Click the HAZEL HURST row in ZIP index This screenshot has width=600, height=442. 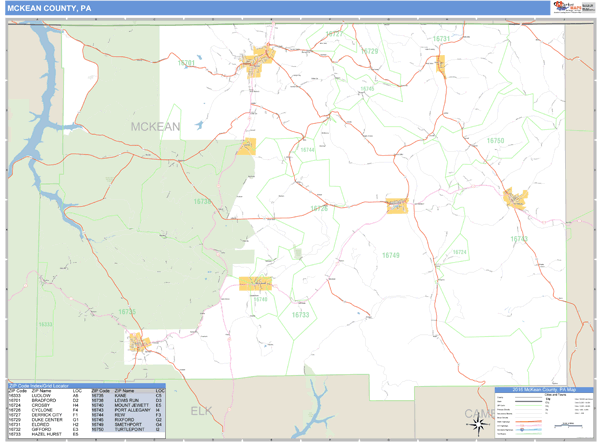[43, 434]
